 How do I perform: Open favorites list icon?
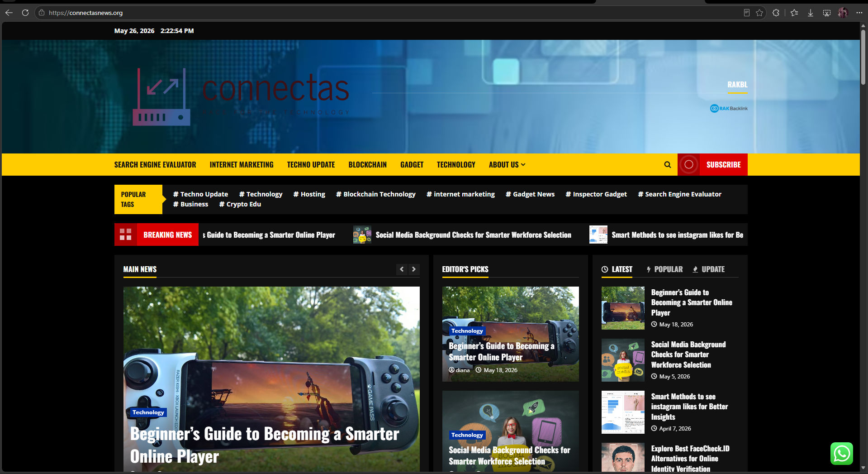(794, 13)
